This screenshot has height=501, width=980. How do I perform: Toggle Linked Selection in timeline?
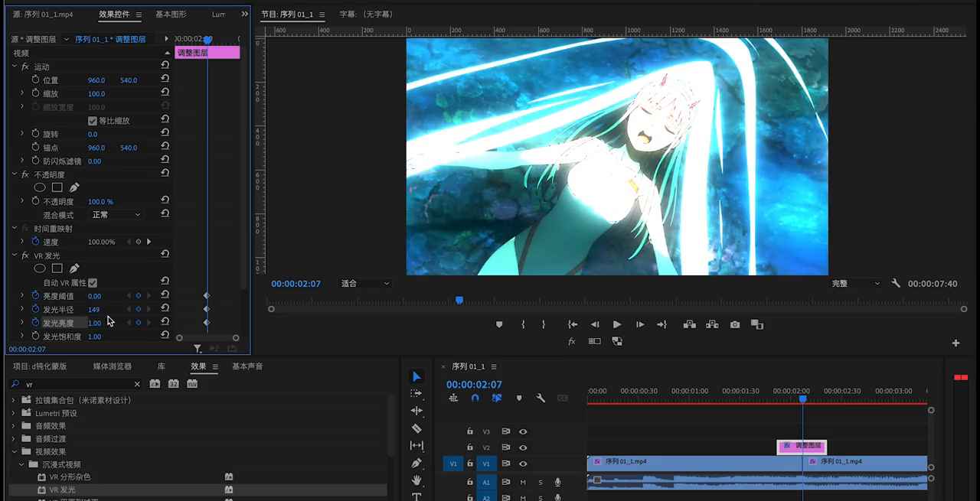tap(497, 398)
